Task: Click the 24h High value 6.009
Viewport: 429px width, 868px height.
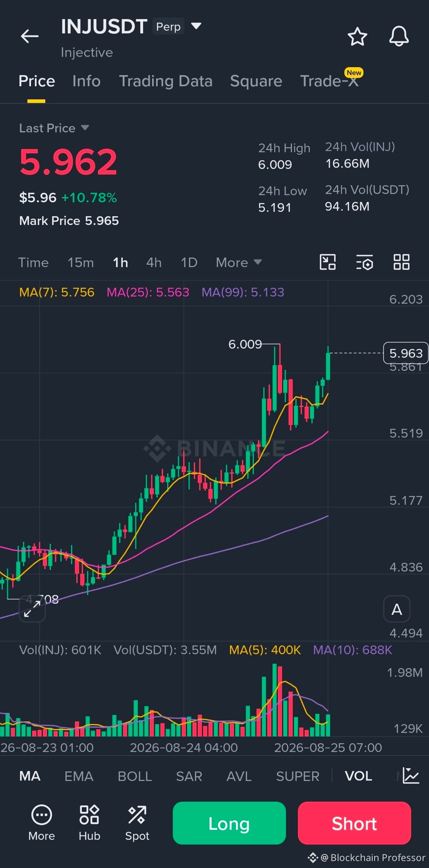Action: [275, 165]
